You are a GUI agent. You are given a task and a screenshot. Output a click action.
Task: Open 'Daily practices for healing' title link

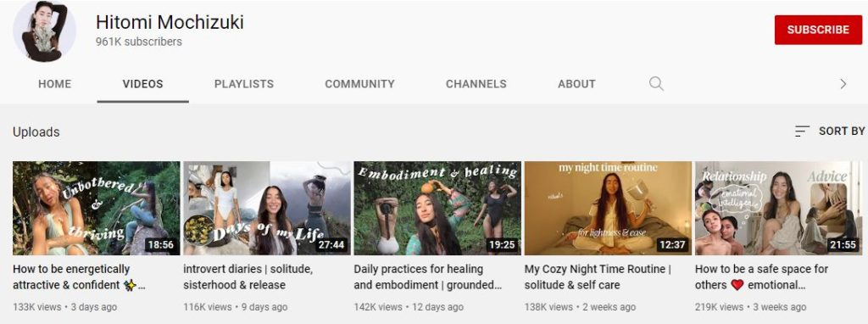[428, 277]
